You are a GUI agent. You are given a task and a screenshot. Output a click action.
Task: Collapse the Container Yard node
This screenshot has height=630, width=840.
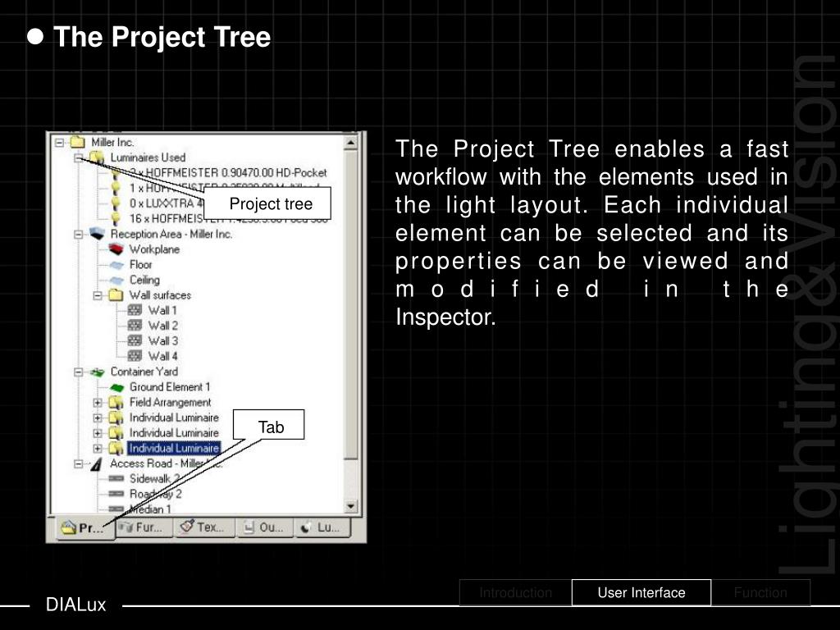click(79, 372)
